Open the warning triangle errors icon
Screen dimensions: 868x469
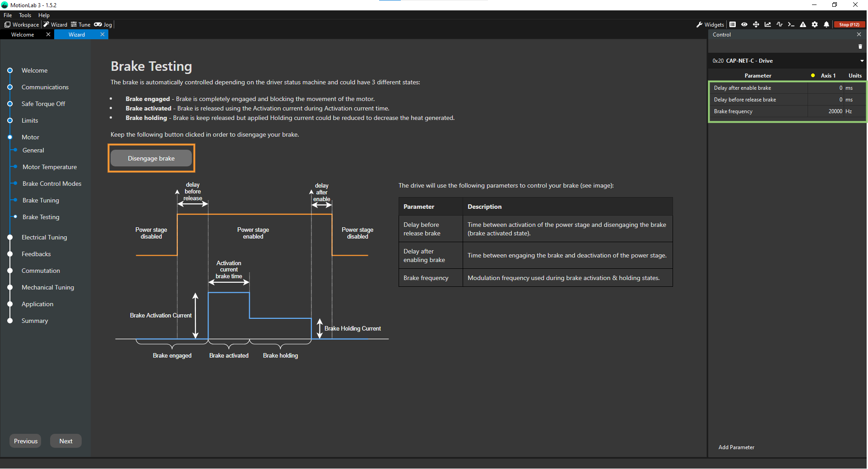pos(803,25)
